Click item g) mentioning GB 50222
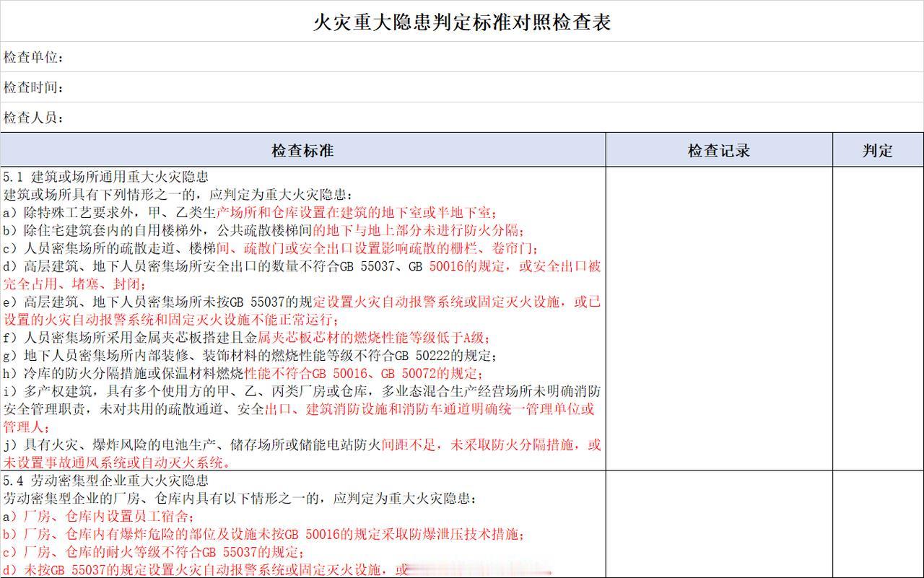 [x=250, y=356]
